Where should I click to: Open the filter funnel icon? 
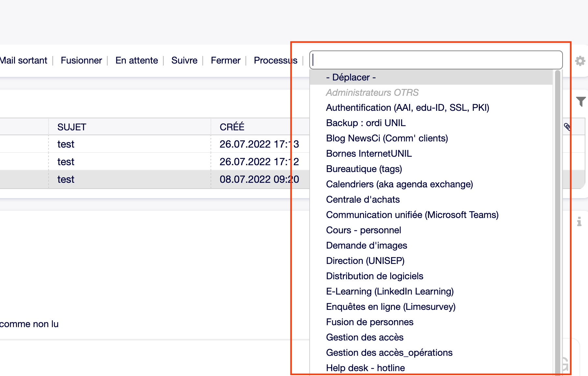point(581,102)
